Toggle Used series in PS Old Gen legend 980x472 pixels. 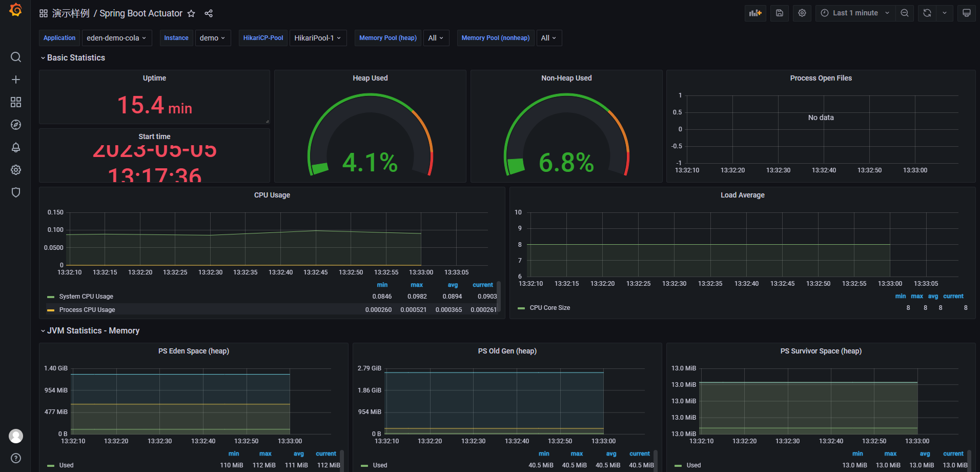380,465
